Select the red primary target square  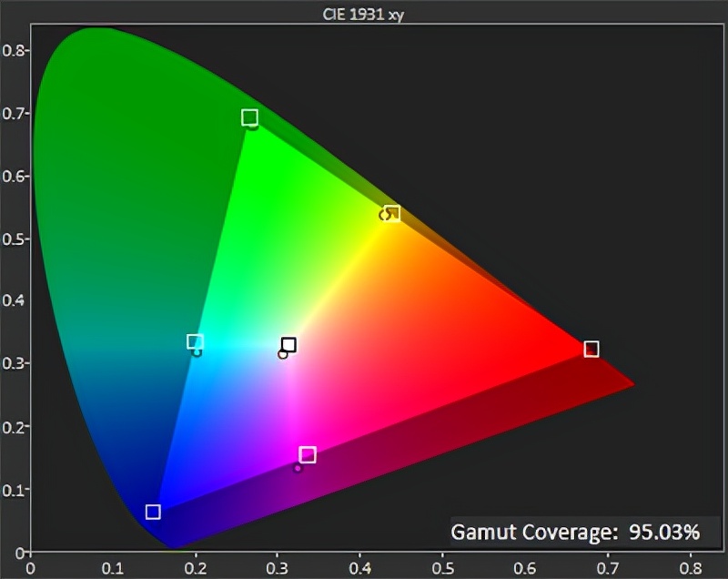pos(591,349)
